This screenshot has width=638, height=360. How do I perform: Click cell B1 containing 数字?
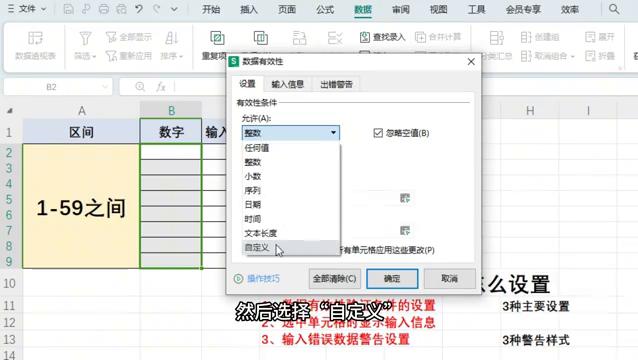click(x=171, y=132)
